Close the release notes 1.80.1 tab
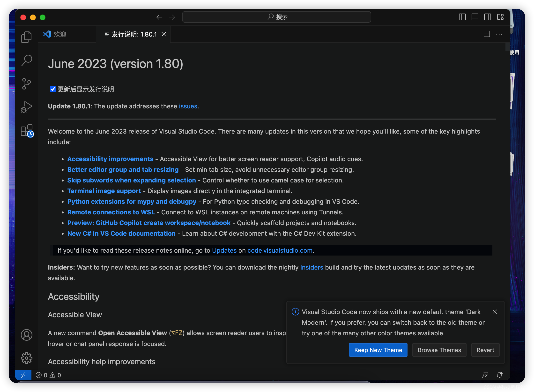 coord(164,34)
